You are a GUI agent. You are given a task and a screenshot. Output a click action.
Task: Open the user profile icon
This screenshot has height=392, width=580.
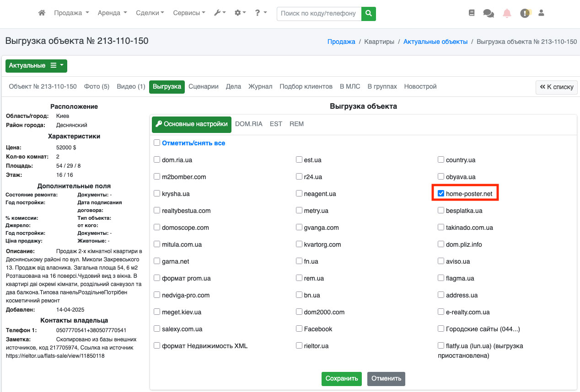tap(541, 13)
